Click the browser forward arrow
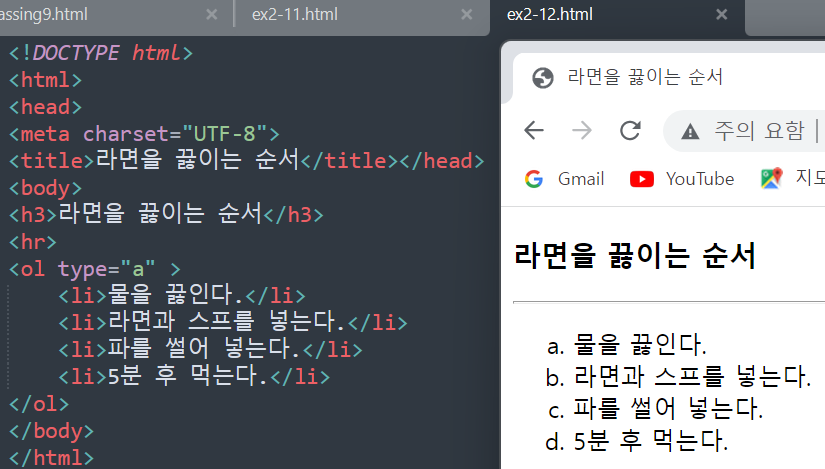This screenshot has width=825, height=469. tap(582, 130)
